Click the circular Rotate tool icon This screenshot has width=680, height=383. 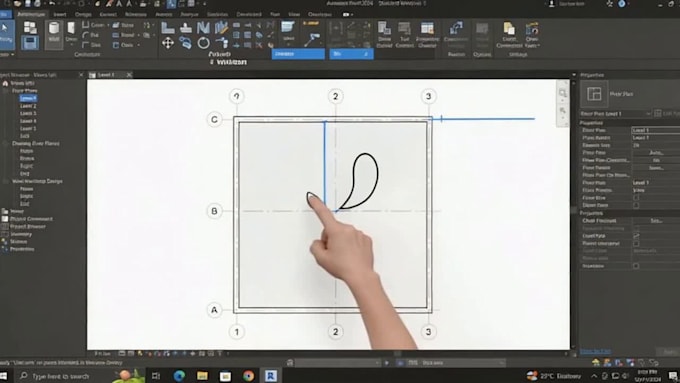click(203, 43)
